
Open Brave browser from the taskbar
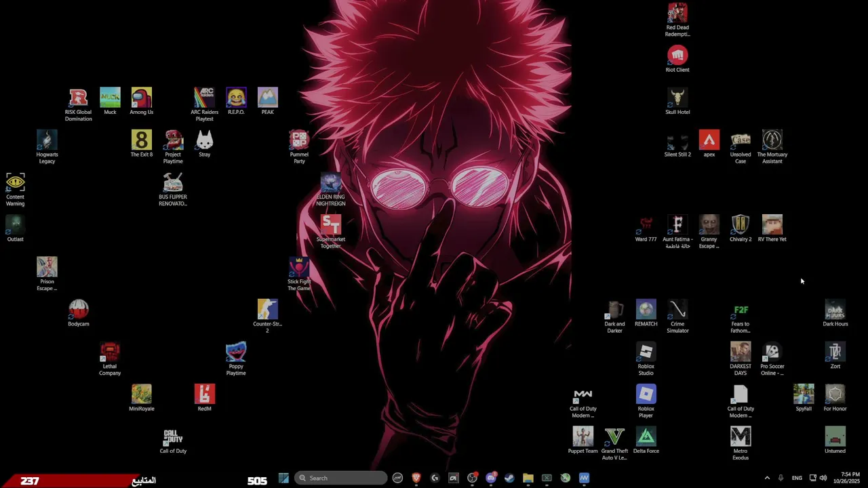coord(416,478)
